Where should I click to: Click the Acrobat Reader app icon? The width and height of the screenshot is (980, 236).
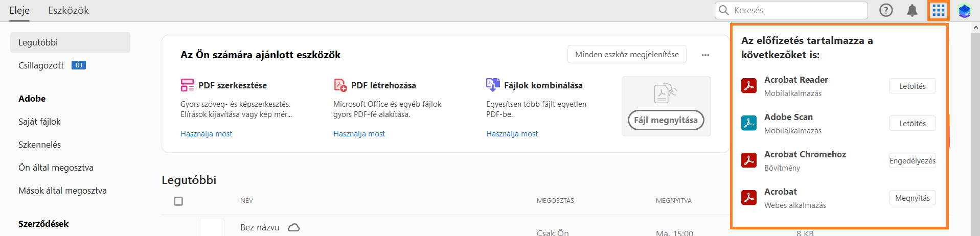coord(749,86)
